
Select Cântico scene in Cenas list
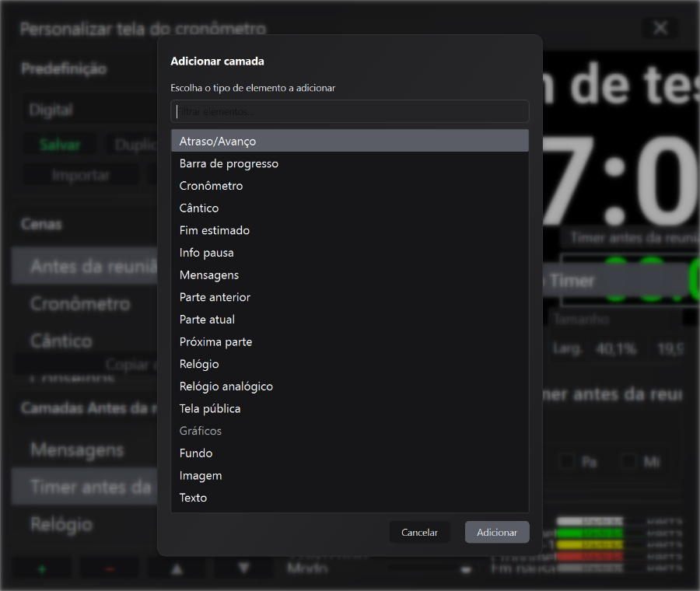point(85,341)
